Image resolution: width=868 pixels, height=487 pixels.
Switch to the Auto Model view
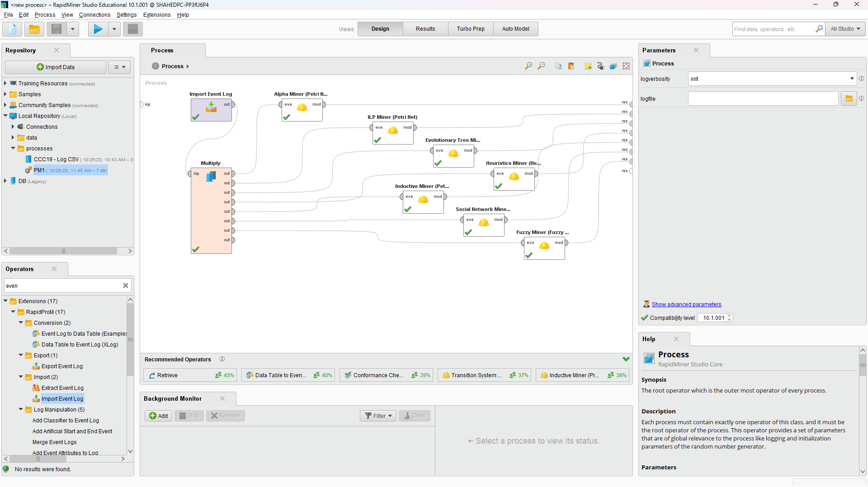[x=515, y=29]
